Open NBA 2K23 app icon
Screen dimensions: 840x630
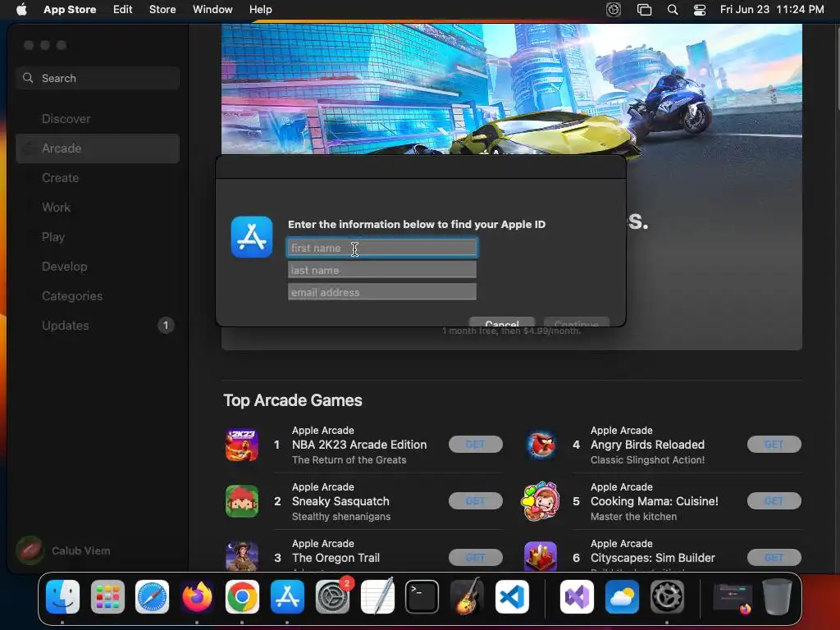(x=242, y=445)
